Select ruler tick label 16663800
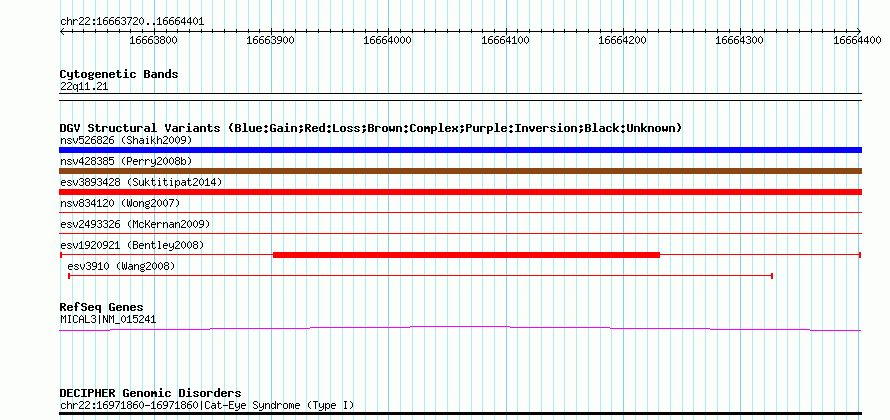Image resolution: width=890 pixels, height=420 pixels. pyautogui.click(x=153, y=40)
